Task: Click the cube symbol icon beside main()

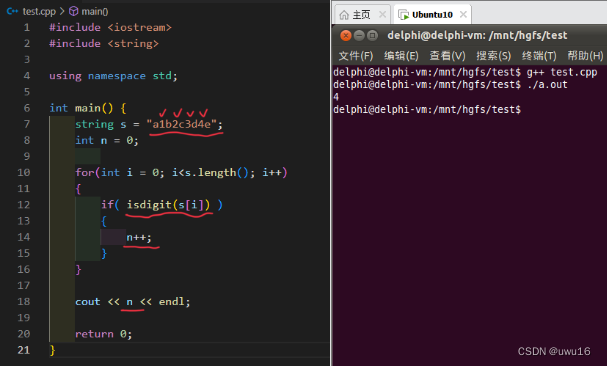Action: (x=74, y=11)
